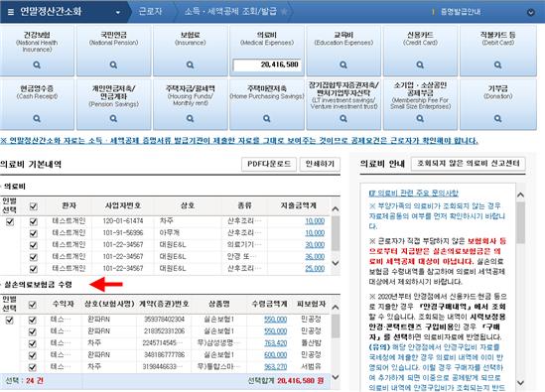Toggle checkbox for 대원E&L 25,000 row
This screenshot has height=392, width=545.
34,269
